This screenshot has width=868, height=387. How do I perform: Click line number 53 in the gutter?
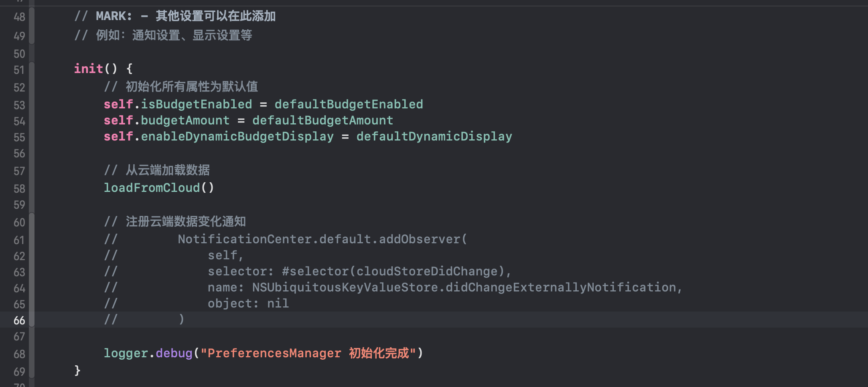19,106
